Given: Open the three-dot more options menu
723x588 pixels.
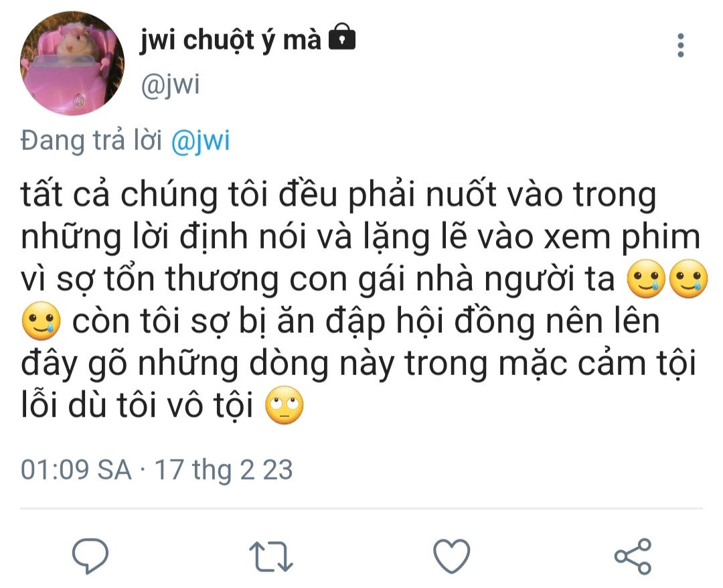Looking at the screenshot, I should 681,45.
